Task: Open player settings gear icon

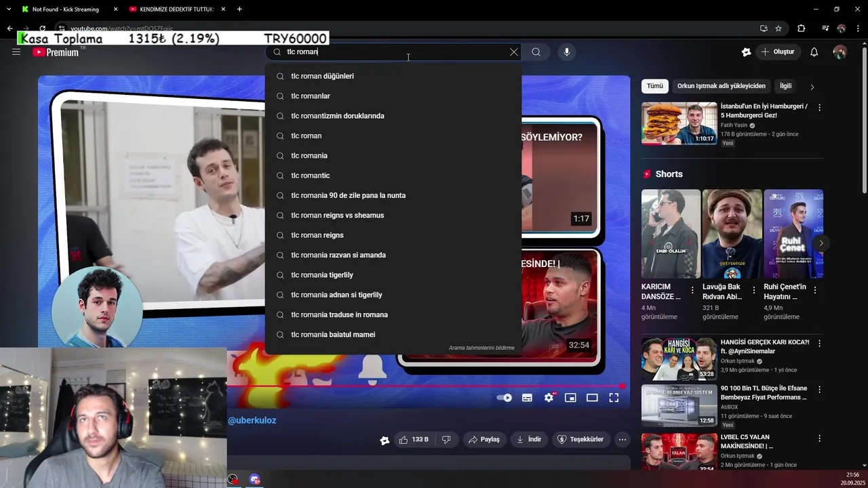Action: point(549,398)
